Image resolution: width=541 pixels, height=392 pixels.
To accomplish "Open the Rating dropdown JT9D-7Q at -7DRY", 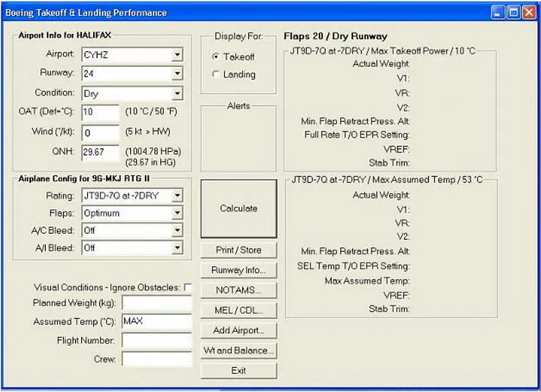I will [x=132, y=195].
